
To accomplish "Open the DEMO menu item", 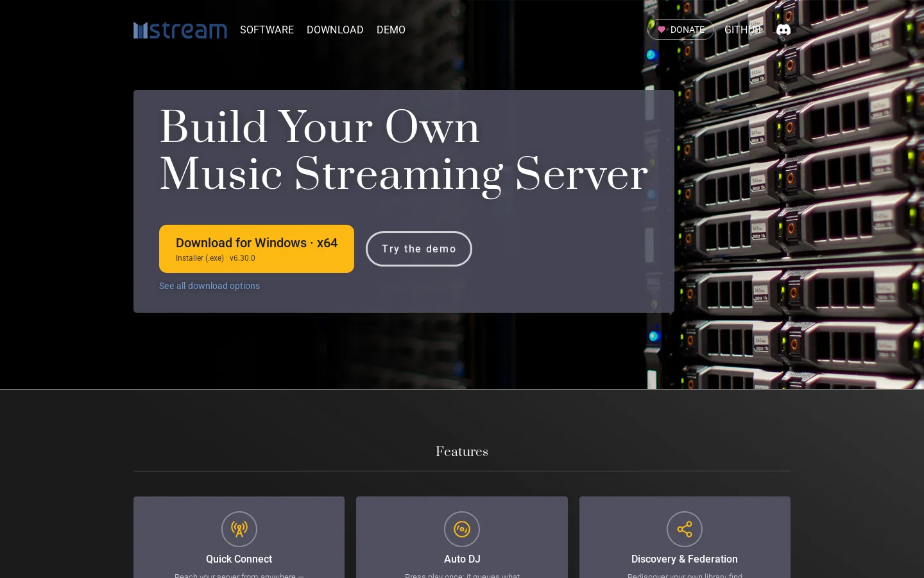I will [391, 30].
